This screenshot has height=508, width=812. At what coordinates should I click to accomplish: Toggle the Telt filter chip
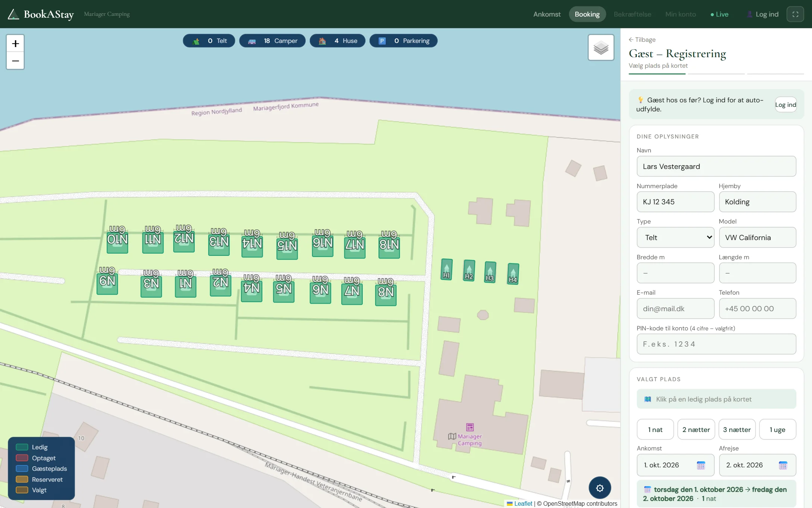tap(209, 41)
